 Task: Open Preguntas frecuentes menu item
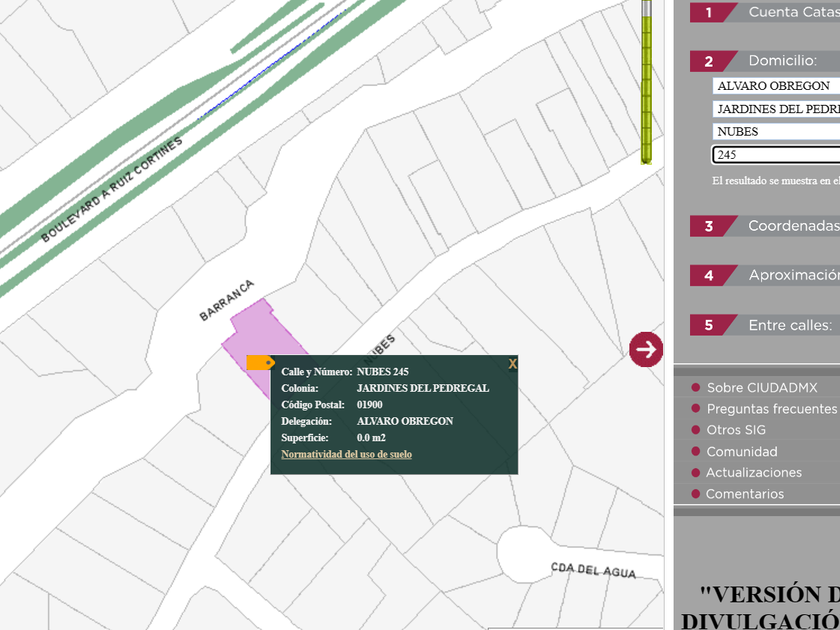[771, 409]
